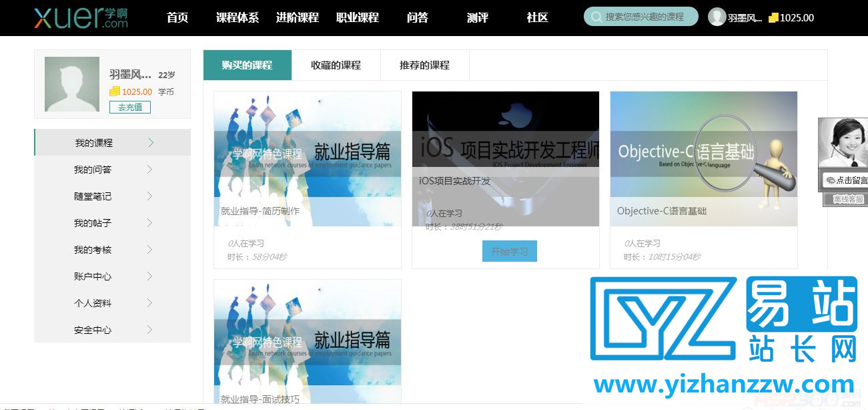This screenshot has width=868, height=410.
Task: Switch to the 推荐的课程 tab
Action: (x=424, y=65)
